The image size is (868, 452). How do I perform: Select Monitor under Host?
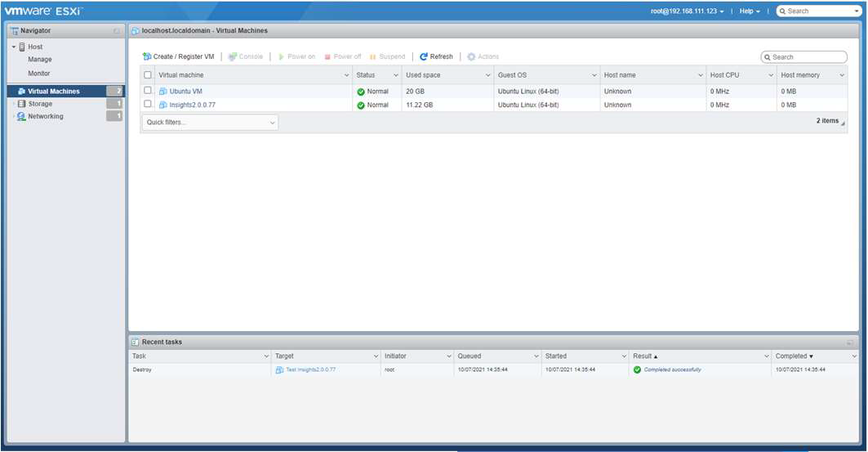[x=38, y=73]
